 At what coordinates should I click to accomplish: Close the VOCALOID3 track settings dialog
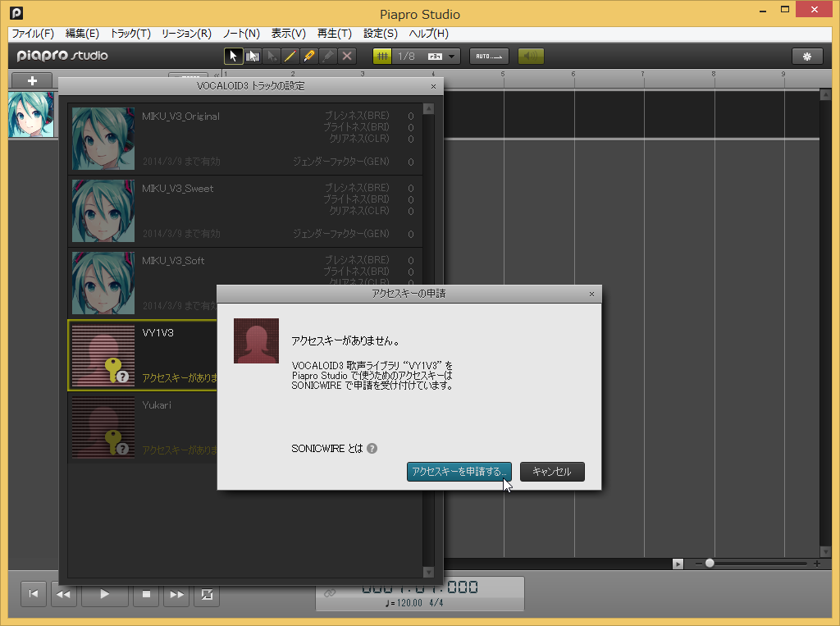pyautogui.click(x=433, y=86)
